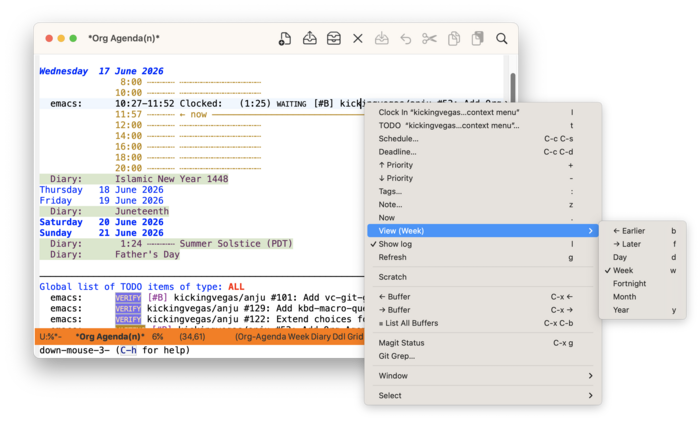Viewport: 700px width, 421px height.
Task: Choose Schedule... from the context menu
Action: pyautogui.click(x=483, y=139)
